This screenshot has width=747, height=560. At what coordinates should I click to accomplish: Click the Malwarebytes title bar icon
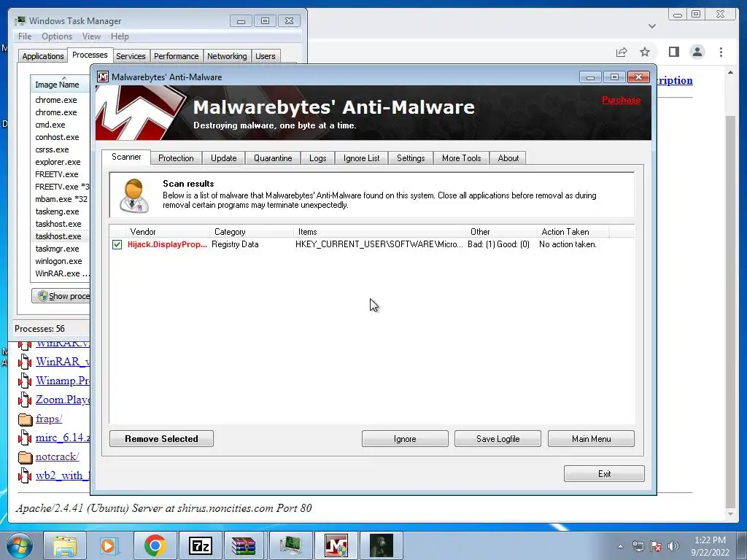[x=102, y=77]
